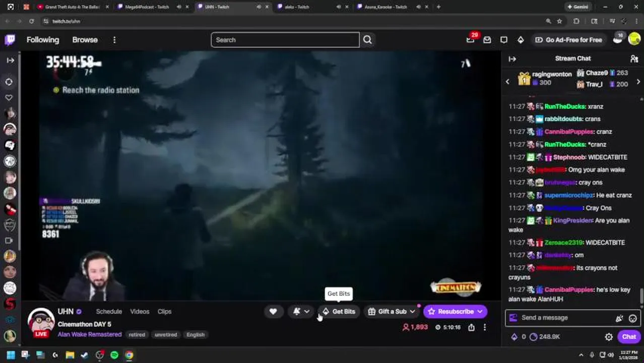The width and height of the screenshot is (644, 363).
Task: Open the Clips tab of UHN
Action: (x=164, y=312)
